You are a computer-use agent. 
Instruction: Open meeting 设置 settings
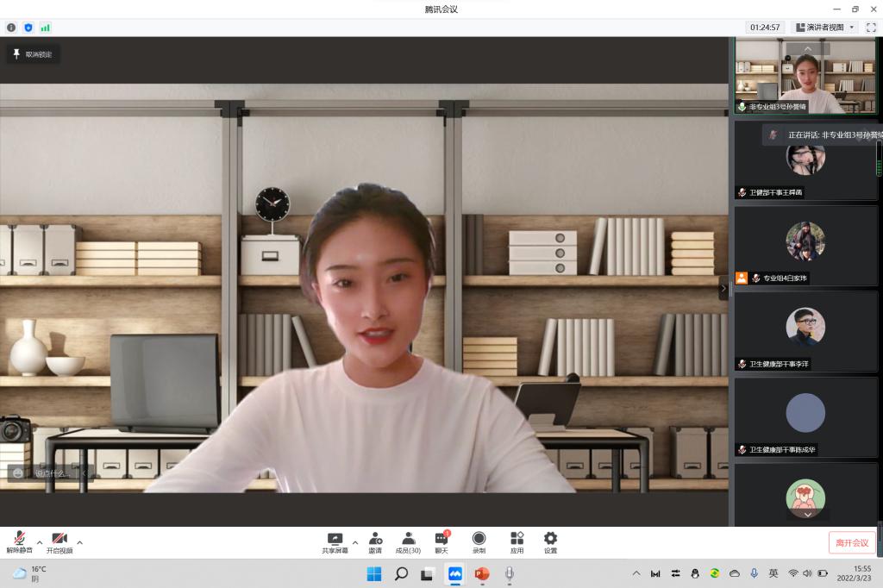(x=550, y=542)
